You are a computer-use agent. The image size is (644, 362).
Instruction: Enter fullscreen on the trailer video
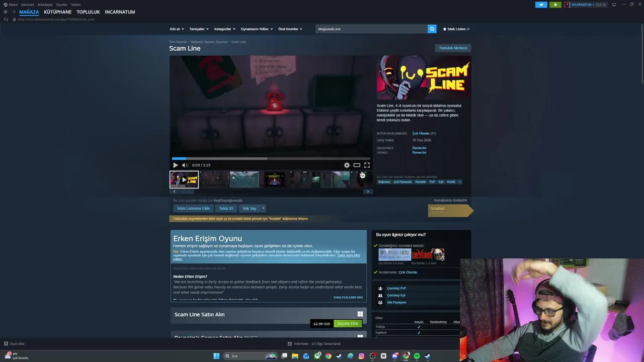coord(367,165)
